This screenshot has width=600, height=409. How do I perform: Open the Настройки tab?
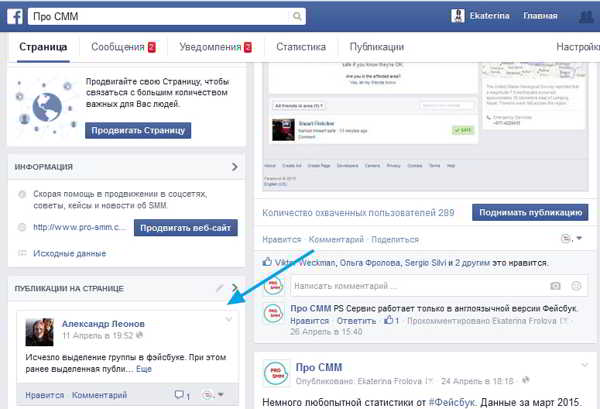(x=578, y=47)
